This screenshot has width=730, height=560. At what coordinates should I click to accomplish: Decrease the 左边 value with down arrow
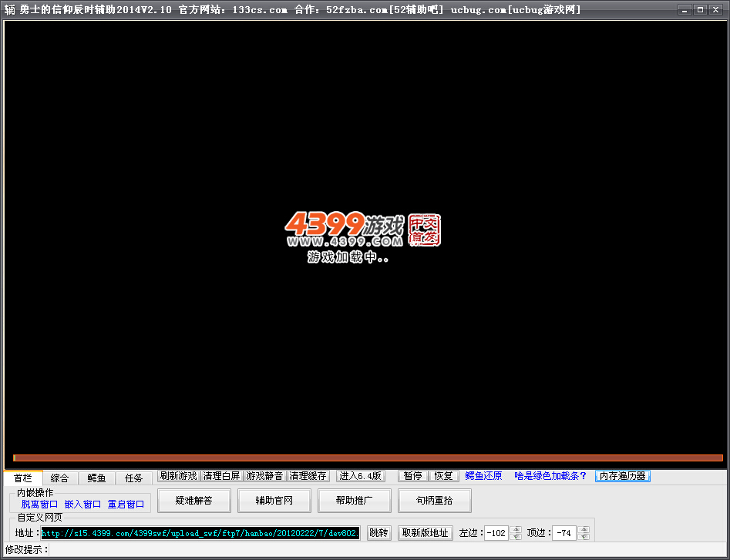[x=516, y=536]
